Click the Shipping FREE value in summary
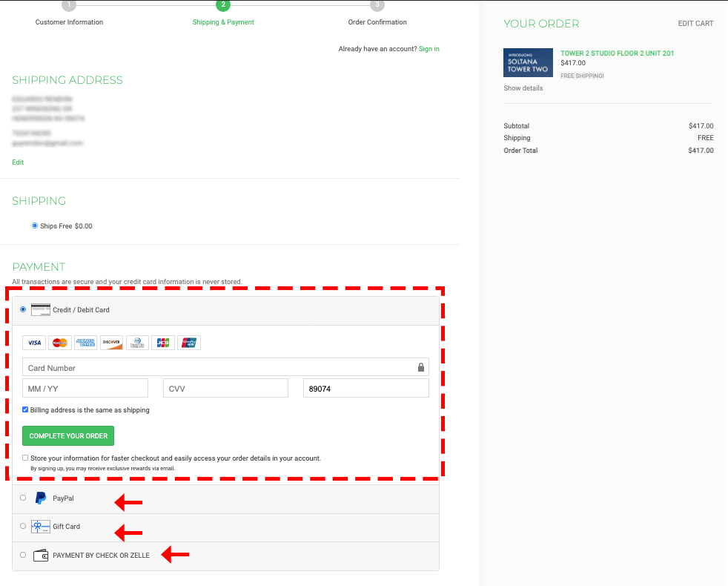 click(706, 137)
